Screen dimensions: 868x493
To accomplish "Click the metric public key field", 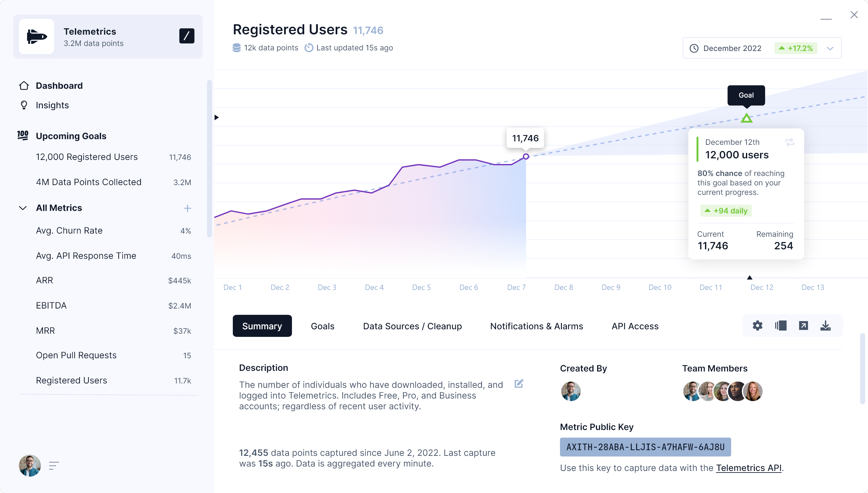I will (645, 447).
